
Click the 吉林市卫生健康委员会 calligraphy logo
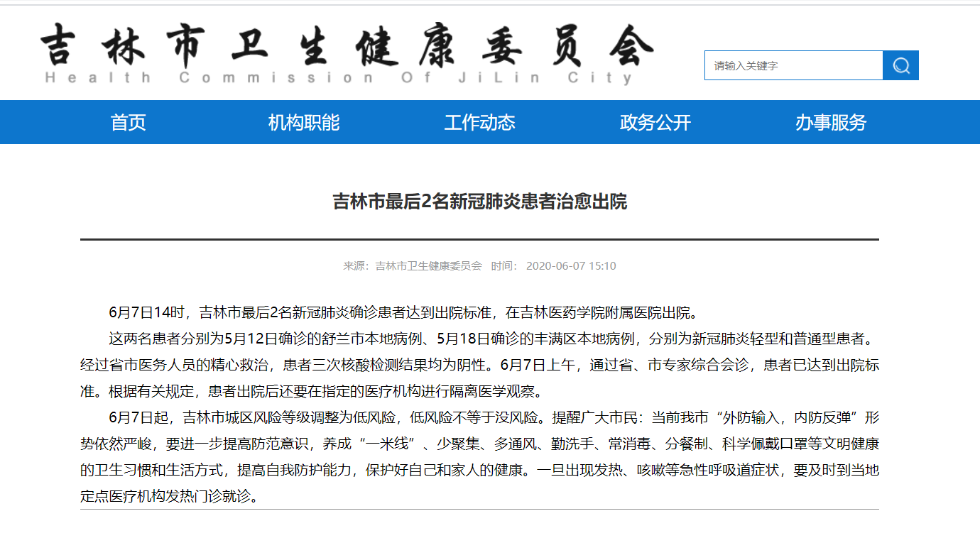click(x=346, y=44)
